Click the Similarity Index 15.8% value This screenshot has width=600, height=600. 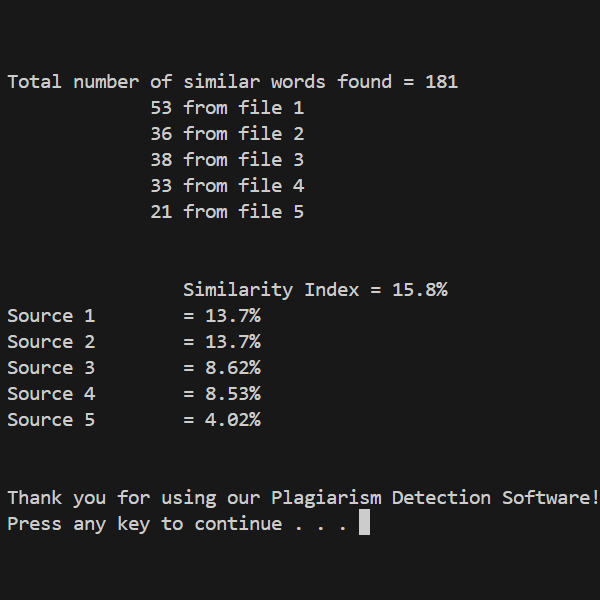tap(420, 290)
